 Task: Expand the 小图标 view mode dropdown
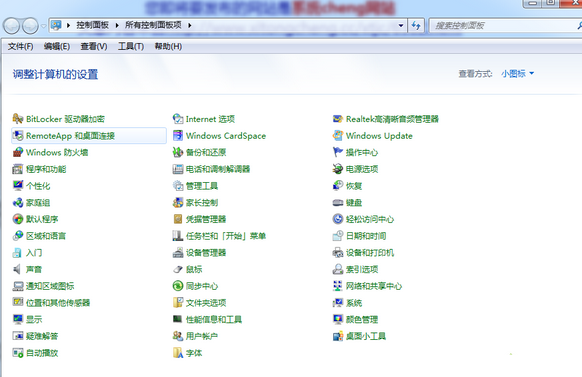pyautogui.click(x=517, y=73)
